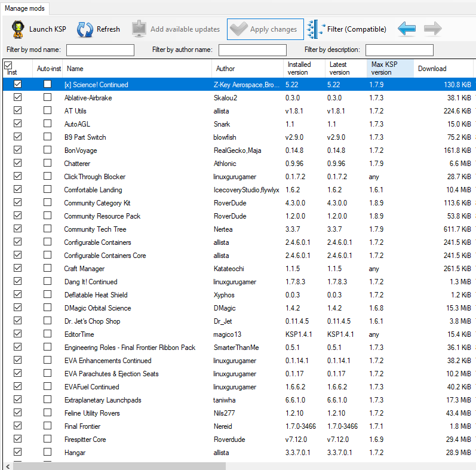Sort by the Author column header
The height and width of the screenshot is (470, 476).
pyautogui.click(x=247, y=69)
